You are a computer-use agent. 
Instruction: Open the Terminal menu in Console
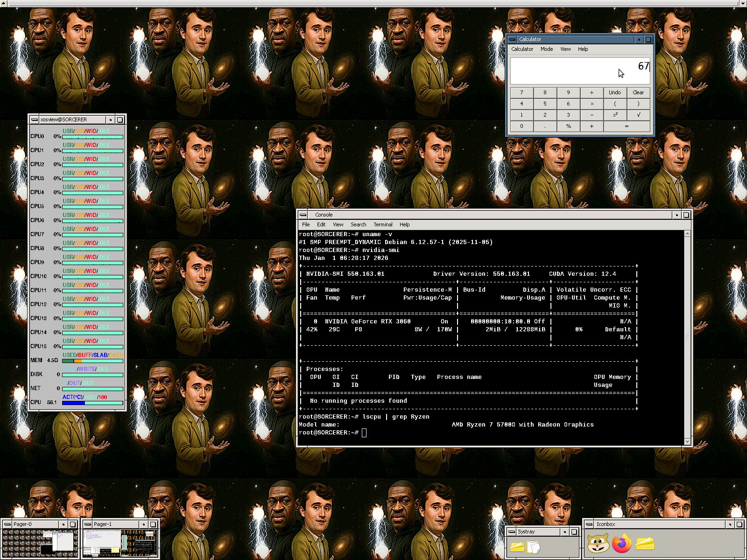click(383, 224)
